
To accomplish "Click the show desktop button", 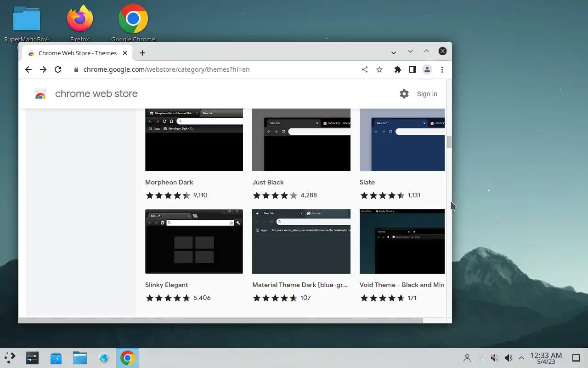I will point(576,358).
